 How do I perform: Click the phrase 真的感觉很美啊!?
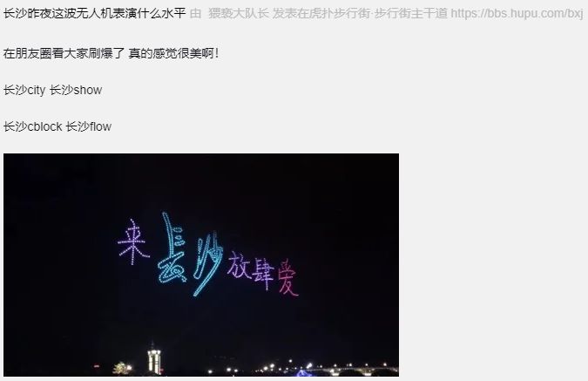(x=173, y=53)
